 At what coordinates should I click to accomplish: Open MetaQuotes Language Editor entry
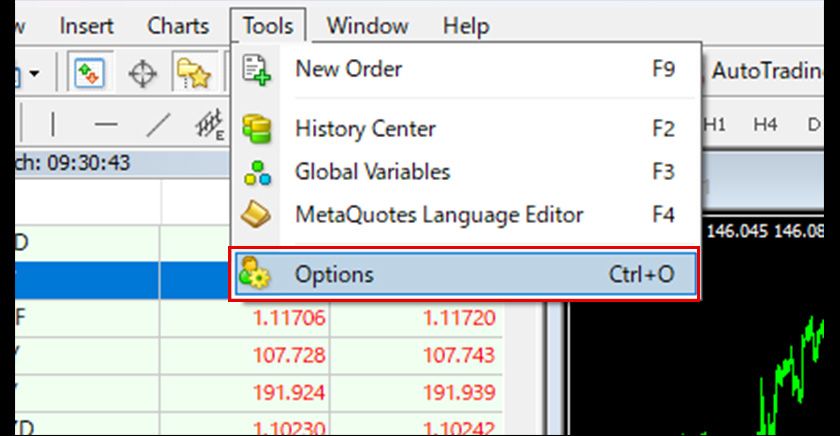coord(465,215)
